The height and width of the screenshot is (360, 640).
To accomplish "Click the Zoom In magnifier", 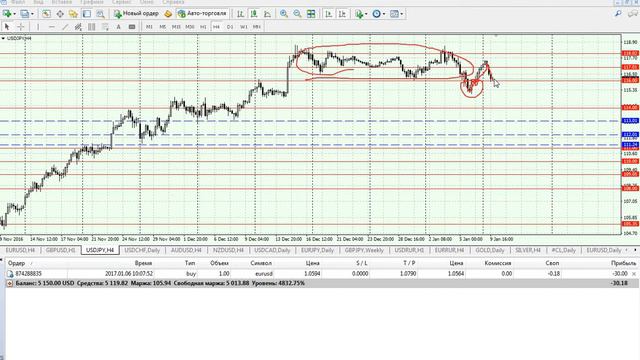I will click(x=284, y=14).
